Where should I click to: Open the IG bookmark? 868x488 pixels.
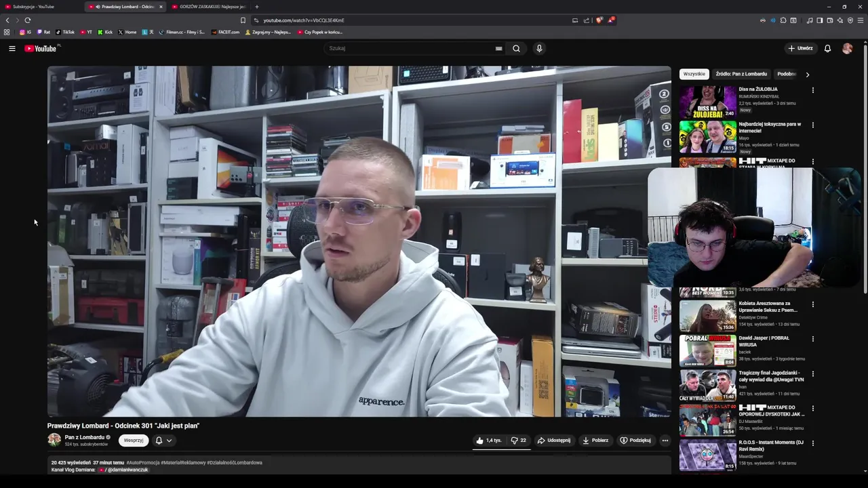point(26,32)
